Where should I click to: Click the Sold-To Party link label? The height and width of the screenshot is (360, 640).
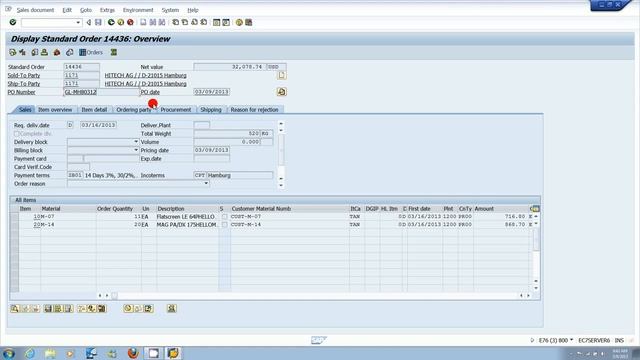coord(24,76)
